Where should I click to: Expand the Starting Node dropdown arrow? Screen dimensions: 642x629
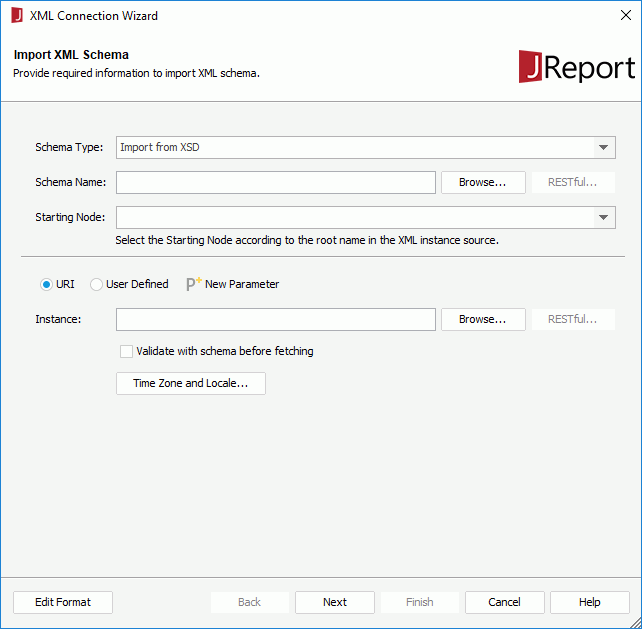point(604,217)
